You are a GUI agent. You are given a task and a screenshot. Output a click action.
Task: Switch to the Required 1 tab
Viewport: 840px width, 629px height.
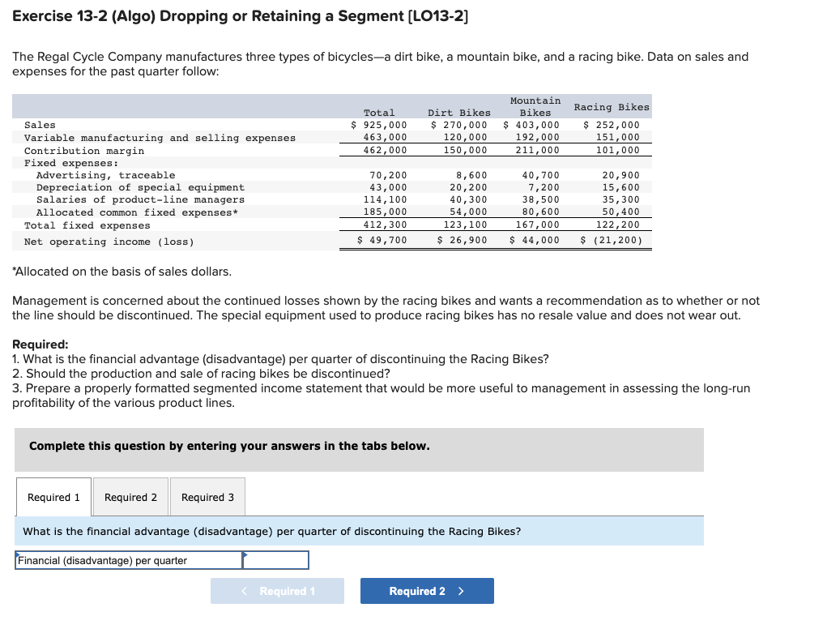(53, 497)
